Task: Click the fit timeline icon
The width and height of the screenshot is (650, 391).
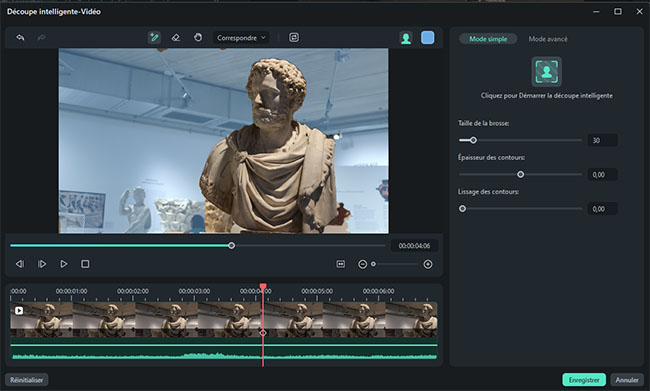Action: coord(341,264)
